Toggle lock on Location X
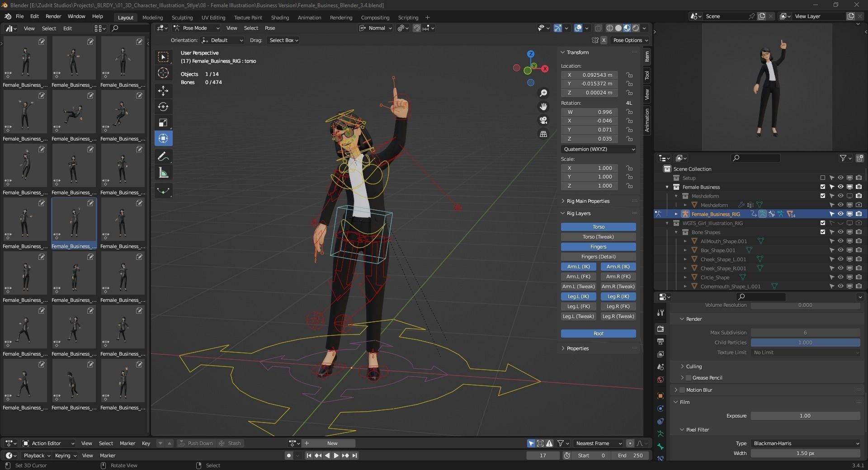Viewport: 868px width, 470px height. (x=629, y=75)
